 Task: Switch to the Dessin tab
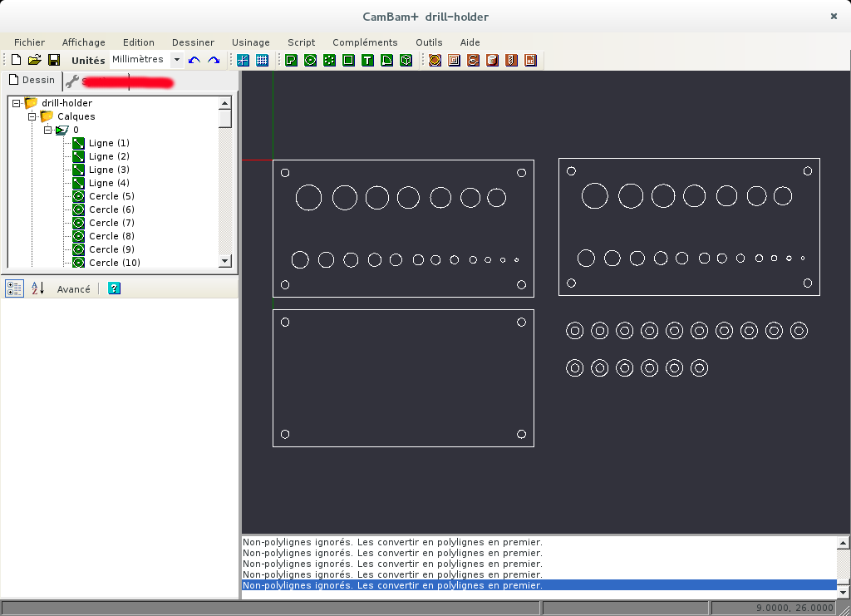tap(32, 81)
